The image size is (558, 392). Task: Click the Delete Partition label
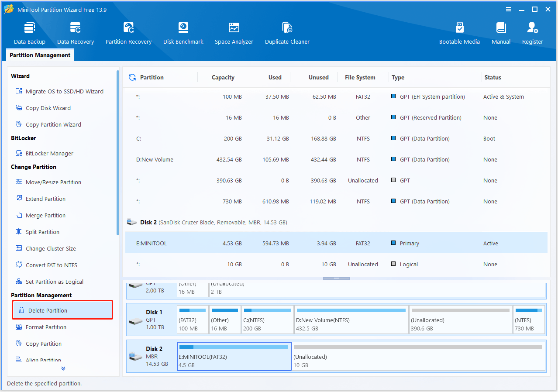point(48,310)
